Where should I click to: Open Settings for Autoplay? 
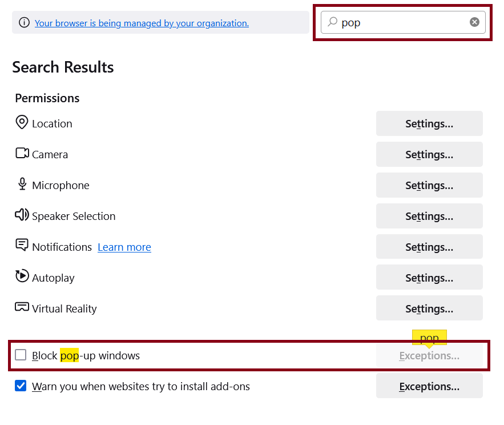pos(429,277)
